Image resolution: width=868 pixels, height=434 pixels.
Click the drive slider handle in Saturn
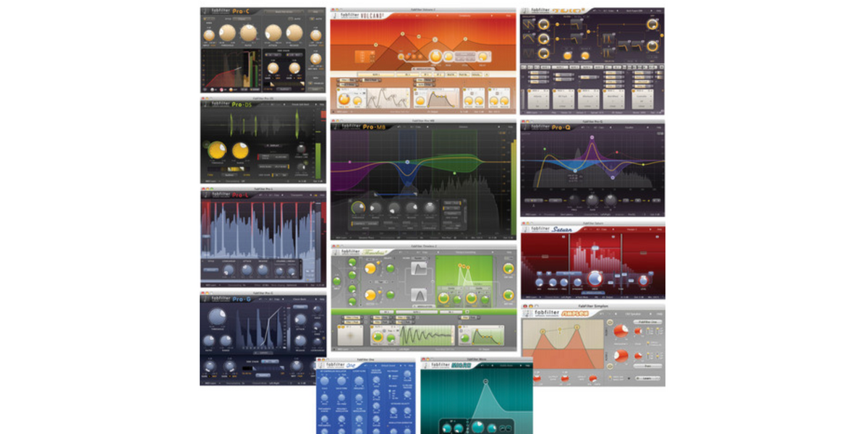tap(595, 247)
